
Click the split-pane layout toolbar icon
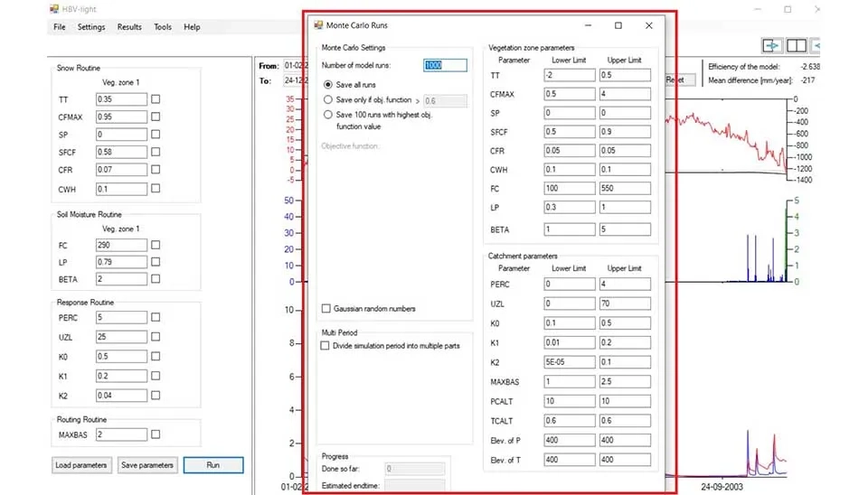click(797, 45)
